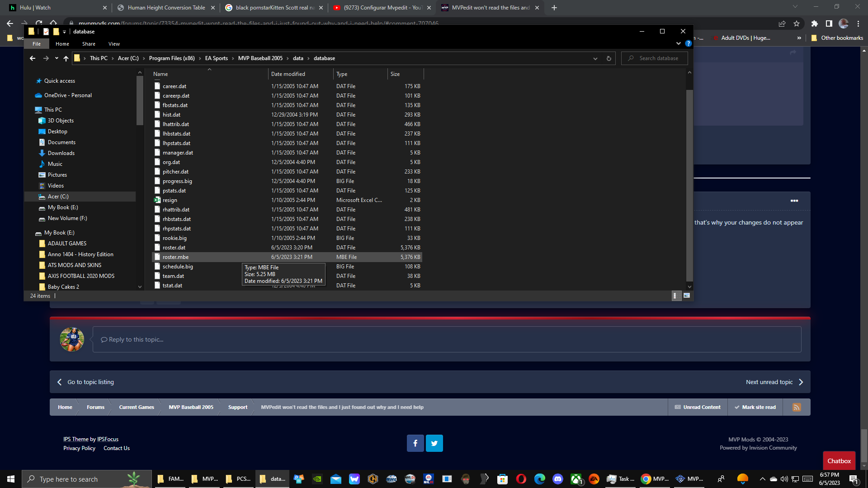Viewport: 868px width, 488px height.
Task: Click the file list vertical scrollbar
Action: pos(689,185)
